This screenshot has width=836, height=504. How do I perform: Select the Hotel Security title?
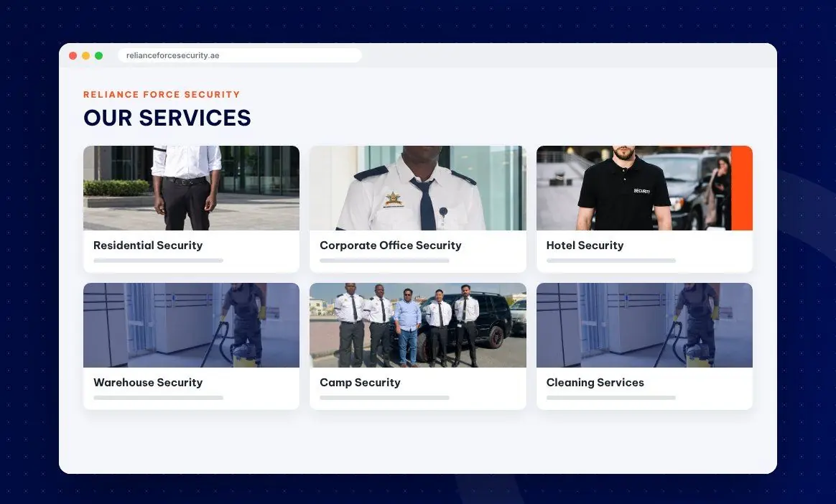[x=585, y=246]
